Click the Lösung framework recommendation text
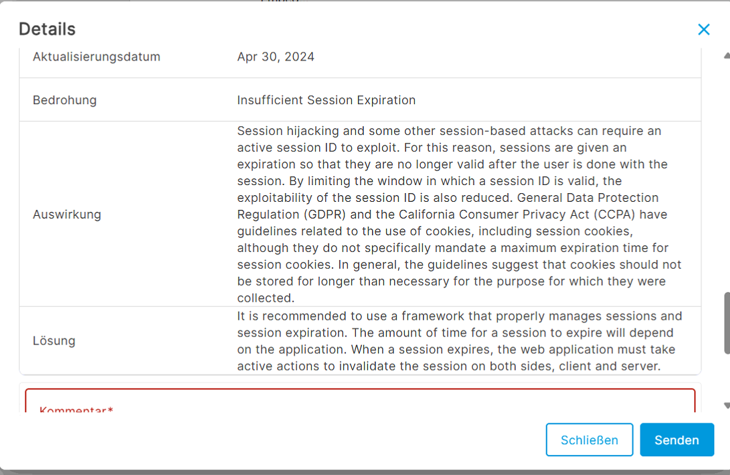This screenshot has height=475, width=730. point(459,341)
